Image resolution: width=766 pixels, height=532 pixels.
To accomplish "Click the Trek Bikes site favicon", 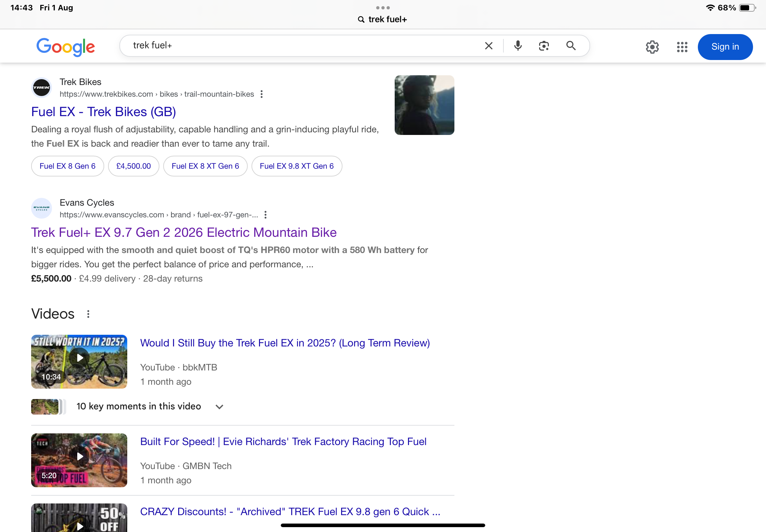I will 41,88.
